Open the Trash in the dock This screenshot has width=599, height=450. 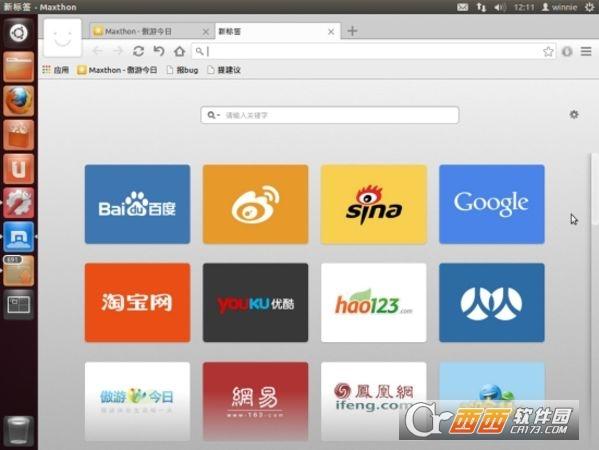(18, 431)
